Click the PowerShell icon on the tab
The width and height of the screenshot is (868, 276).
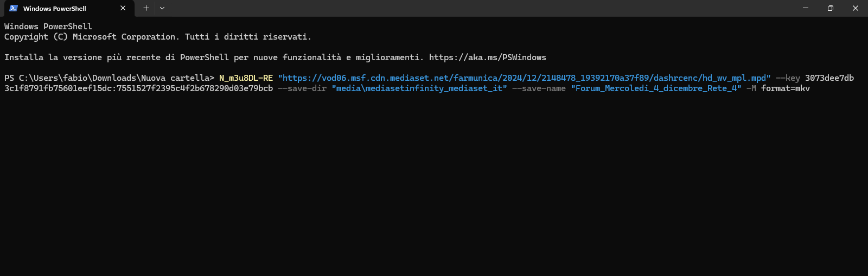14,8
